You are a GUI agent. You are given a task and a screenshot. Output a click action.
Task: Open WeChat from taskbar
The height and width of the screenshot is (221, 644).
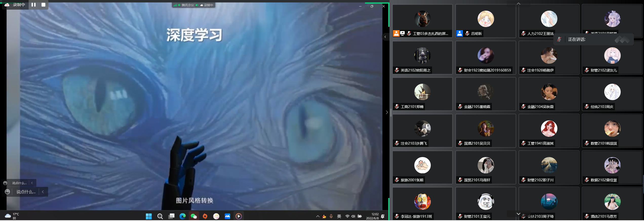tap(194, 216)
